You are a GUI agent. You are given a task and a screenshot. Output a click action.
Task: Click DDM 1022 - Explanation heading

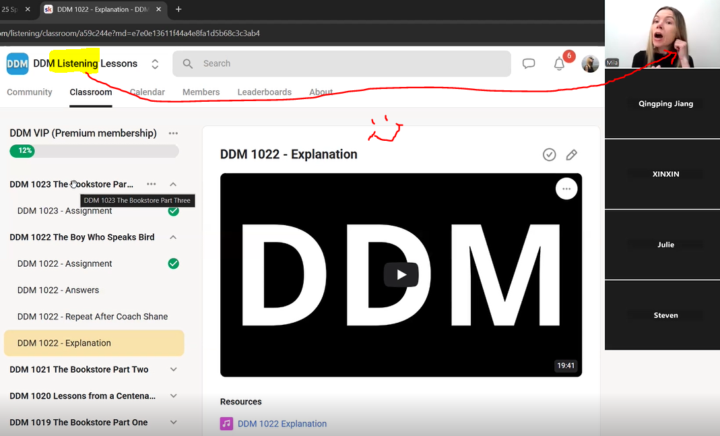click(288, 154)
